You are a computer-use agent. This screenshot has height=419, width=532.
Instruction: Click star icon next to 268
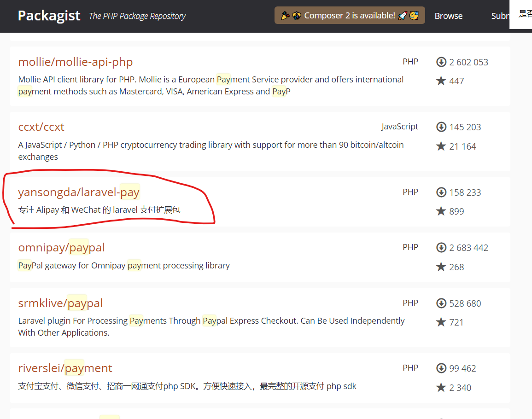tap(441, 267)
